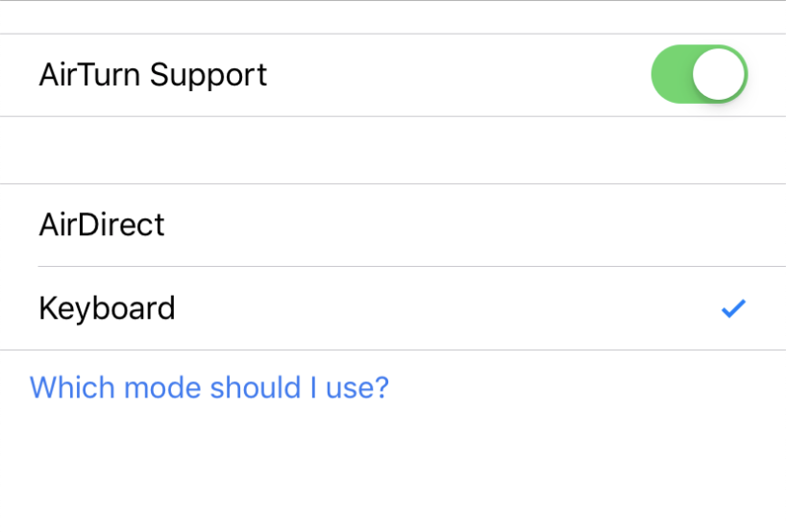786x532 pixels.
Task: Open the 'Which mode should I use?' link
Action: [x=209, y=387]
